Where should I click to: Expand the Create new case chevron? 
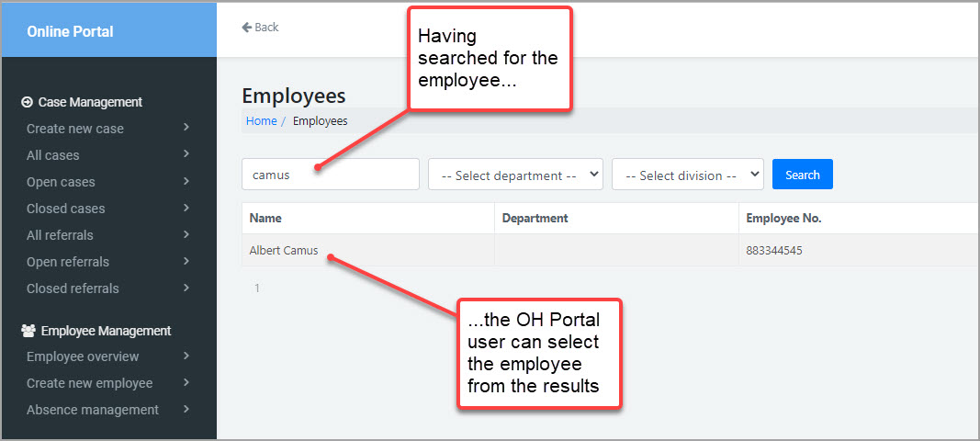point(186,128)
